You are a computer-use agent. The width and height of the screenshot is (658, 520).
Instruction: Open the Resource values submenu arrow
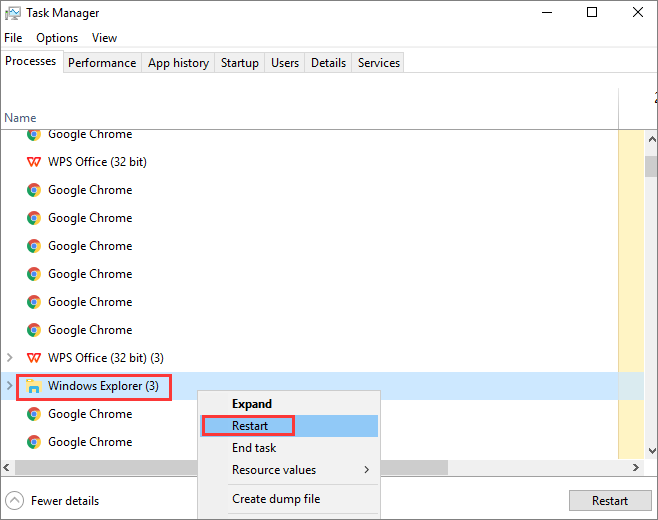point(366,470)
